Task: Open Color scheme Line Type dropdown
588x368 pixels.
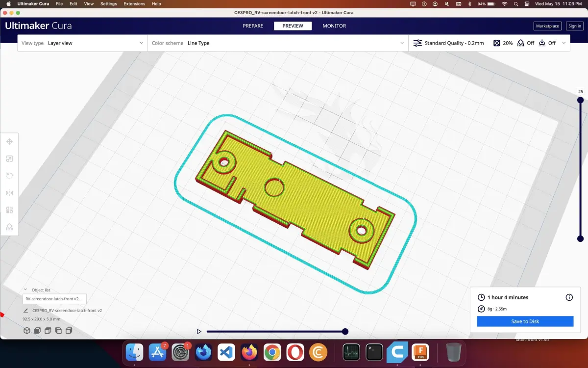Action: [278, 43]
